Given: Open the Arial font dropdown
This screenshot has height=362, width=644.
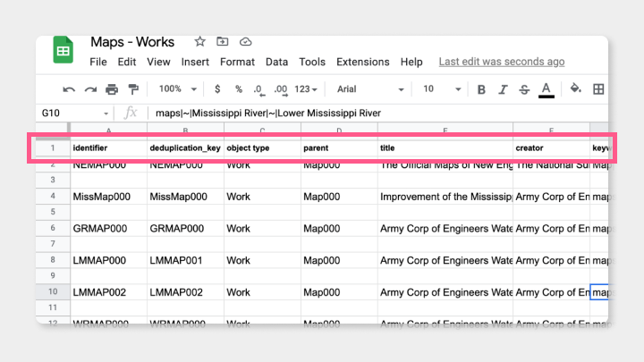Looking at the screenshot, I should [370, 89].
